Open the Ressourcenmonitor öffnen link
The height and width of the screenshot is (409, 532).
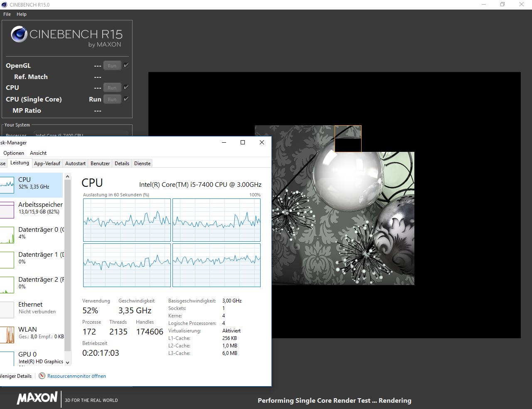(76, 376)
